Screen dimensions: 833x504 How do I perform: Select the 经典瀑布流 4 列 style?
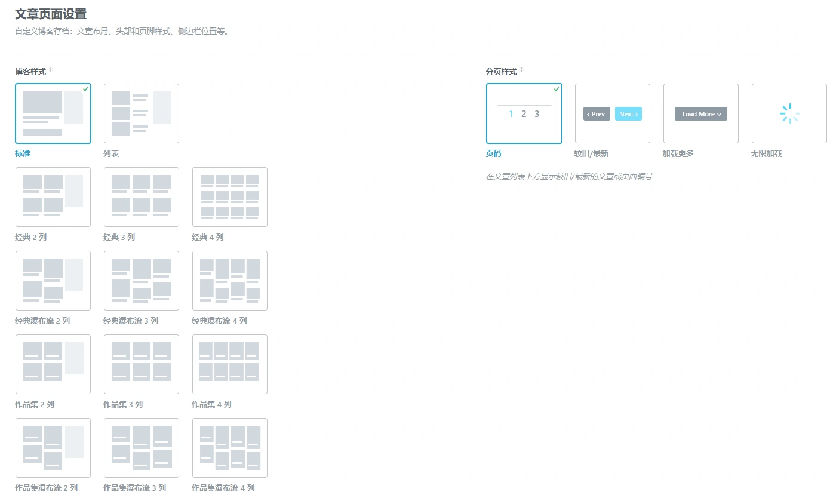point(229,281)
